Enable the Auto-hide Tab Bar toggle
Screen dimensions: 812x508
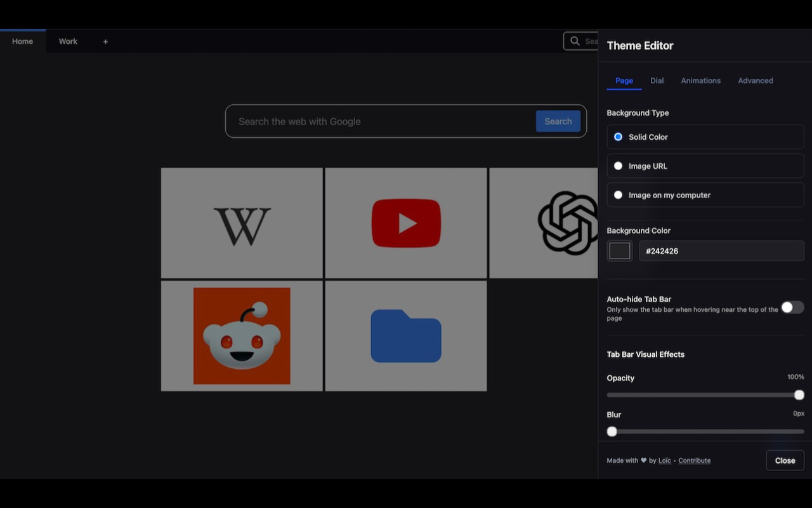point(792,307)
